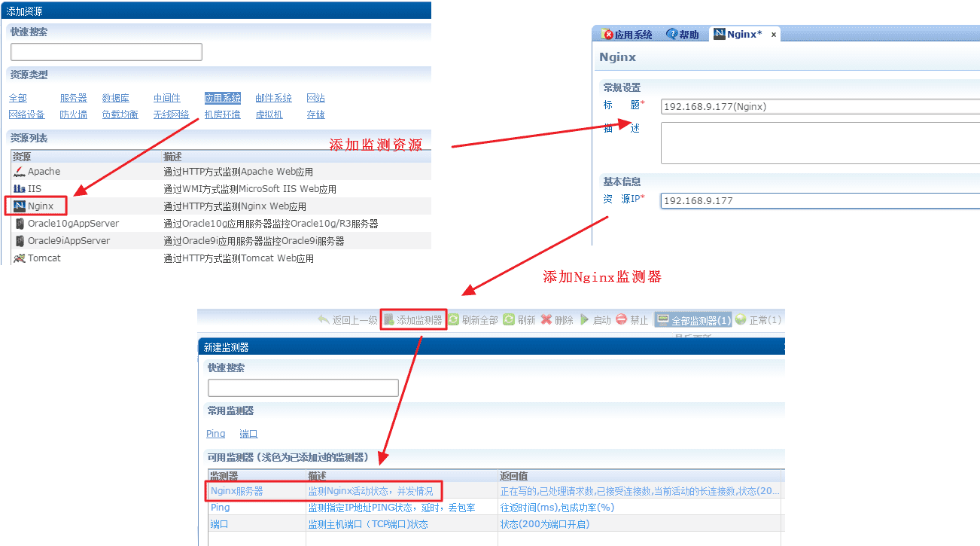Click 返回上一级 toolbar button

pyautogui.click(x=348, y=320)
